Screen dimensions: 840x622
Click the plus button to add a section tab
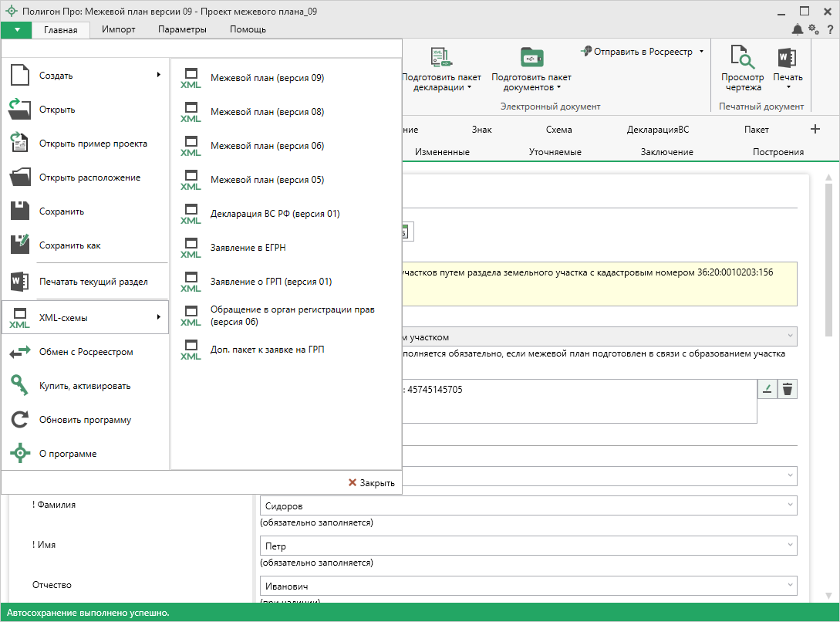815,129
